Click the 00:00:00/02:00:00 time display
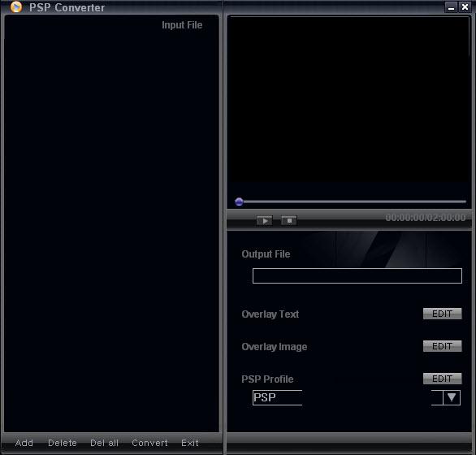This screenshot has height=455, width=476. coord(426,218)
